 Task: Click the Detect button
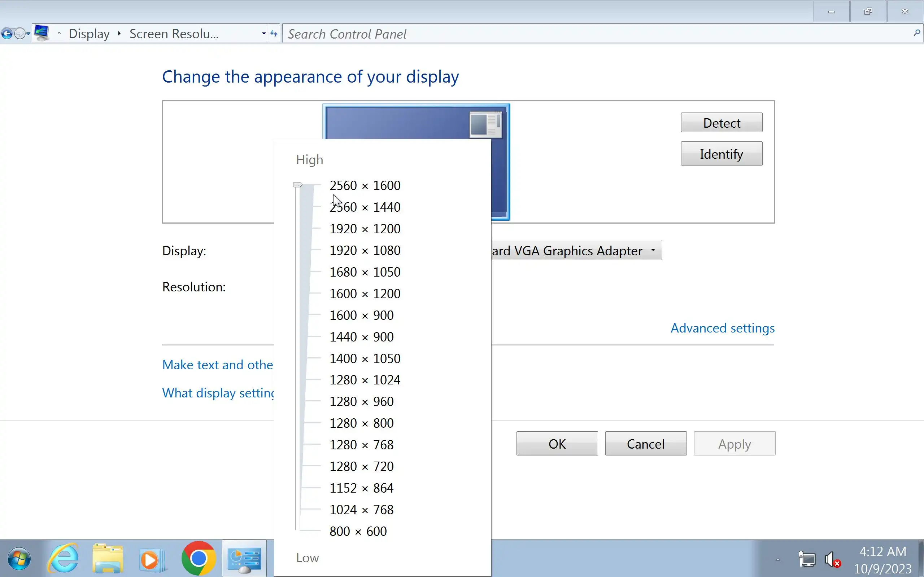click(x=721, y=123)
